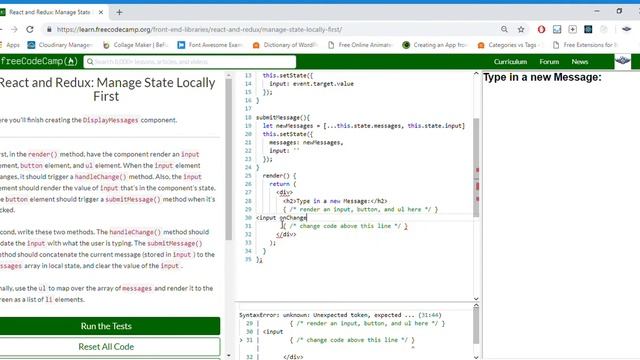This screenshot has height=360, width=640.
Task: Go forward with the browser arrow
Action: 14,29
